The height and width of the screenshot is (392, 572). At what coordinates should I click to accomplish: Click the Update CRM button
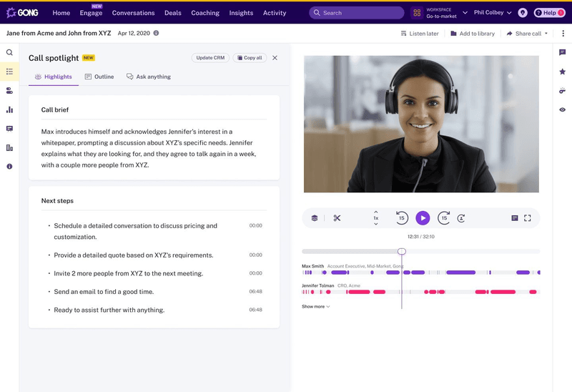pyautogui.click(x=210, y=58)
